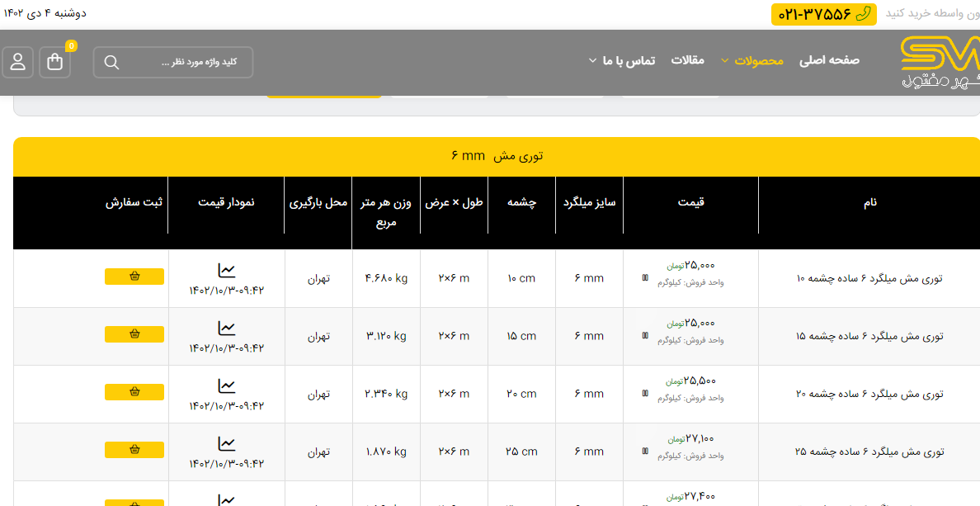Open price chart icon for چشمه ۱۵ row
This screenshot has width=980, height=506.
(227, 328)
